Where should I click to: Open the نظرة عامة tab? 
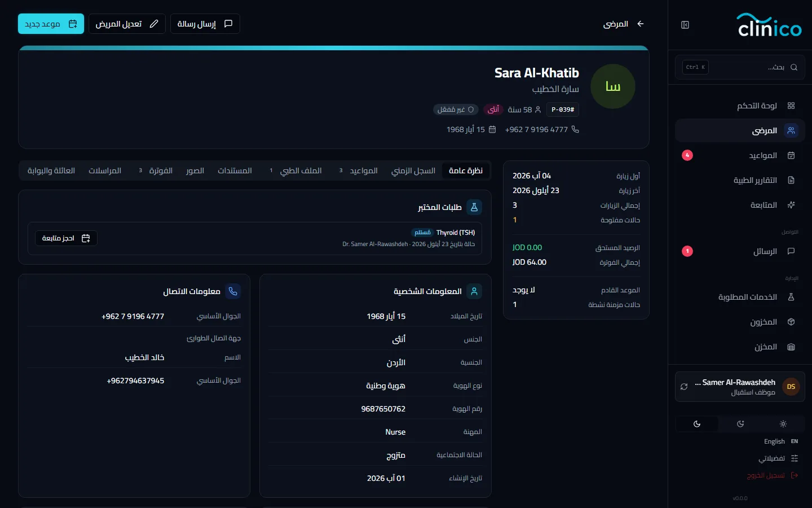pyautogui.click(x=466, y=170)
